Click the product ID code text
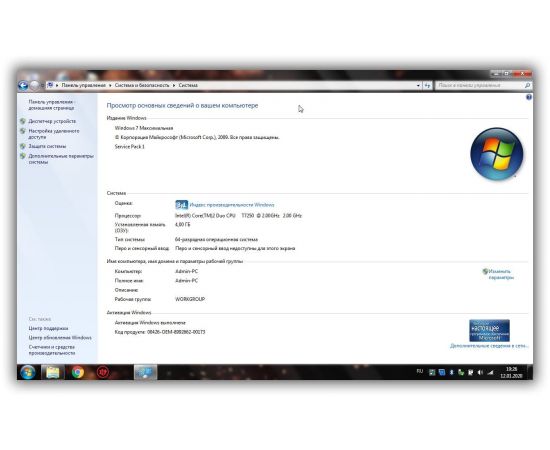The width and height of the screenshot is (550, 450). [x=176, y=332]
